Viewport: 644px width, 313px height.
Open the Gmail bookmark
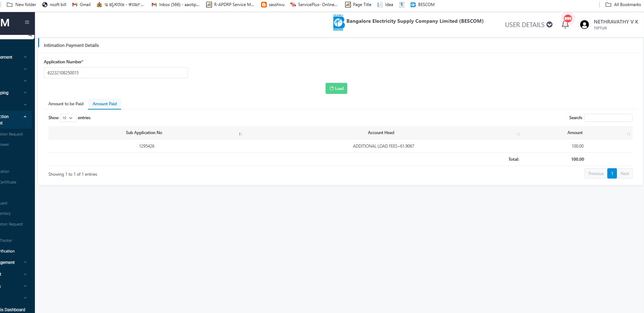click(x=81, y=5)
